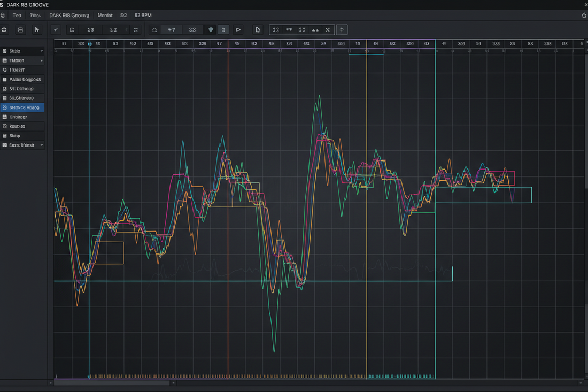Click ruler number 300
This screenshot has height=392, width=588.
410,44
